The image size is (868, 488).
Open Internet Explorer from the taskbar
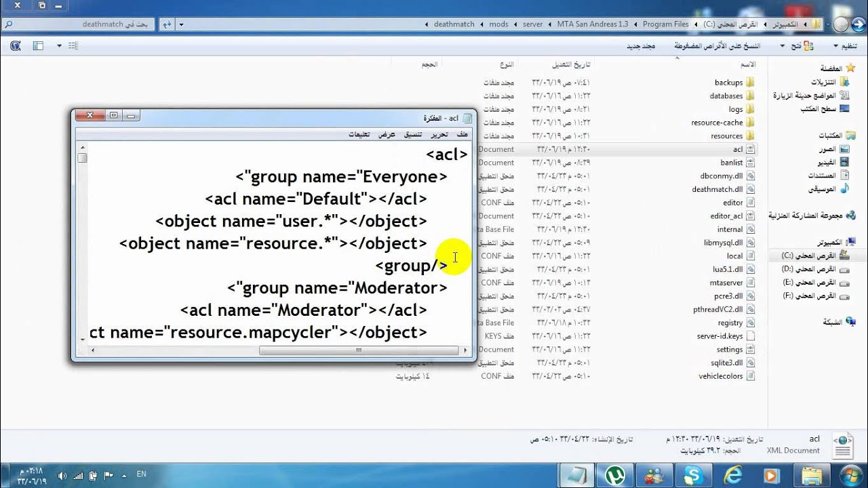733,474
